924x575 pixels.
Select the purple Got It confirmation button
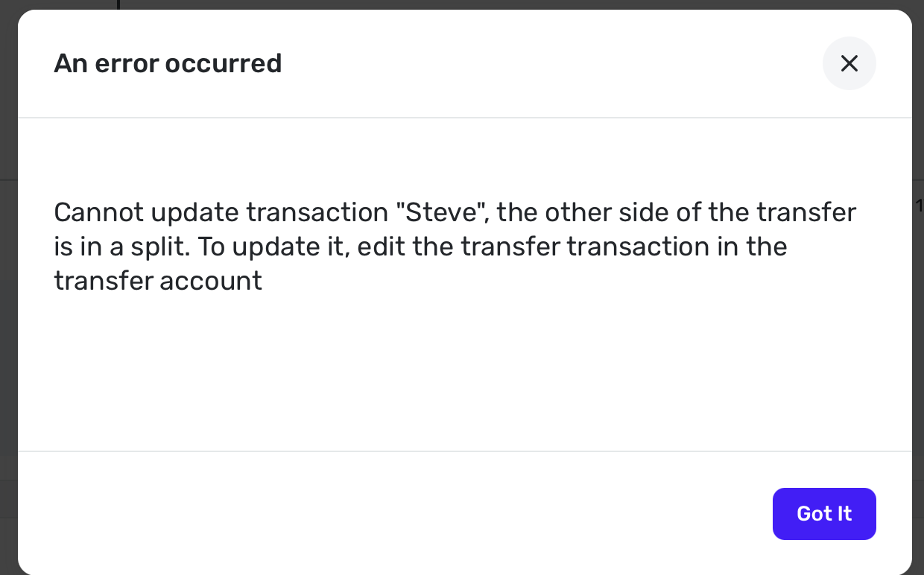point(824,514)
